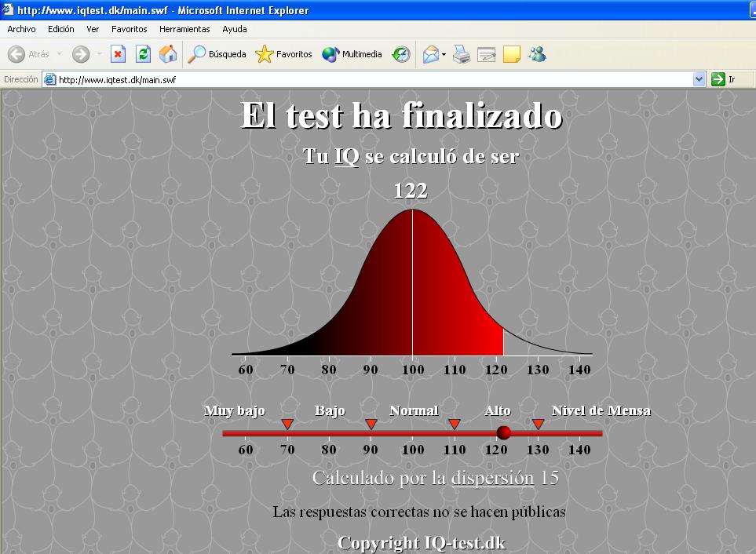Image resolution: width=756 pixels, height=554 pixels.
Task: Expand the address bar dropdown arrow
Action: pos(699,79)
